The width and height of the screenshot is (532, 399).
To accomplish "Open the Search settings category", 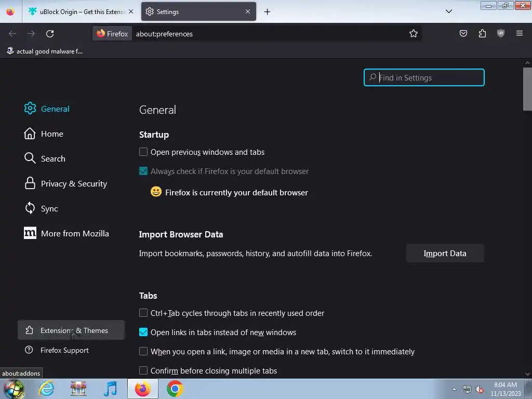I will tap(45, 158).
